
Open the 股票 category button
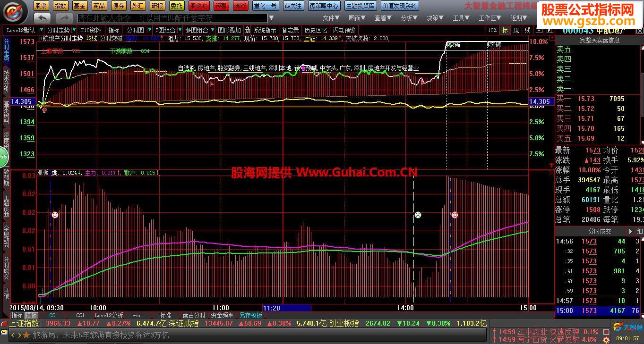point(41,6)
